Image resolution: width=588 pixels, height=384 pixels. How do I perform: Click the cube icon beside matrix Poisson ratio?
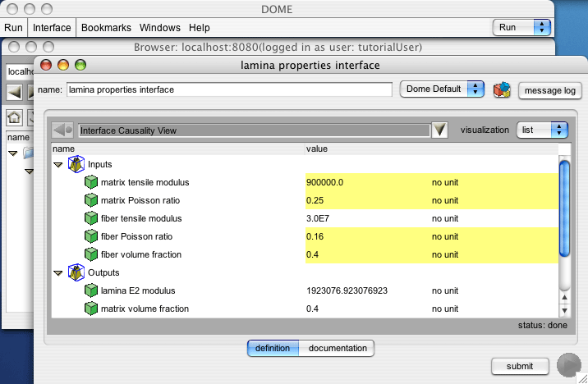click(x=91, y=200)
